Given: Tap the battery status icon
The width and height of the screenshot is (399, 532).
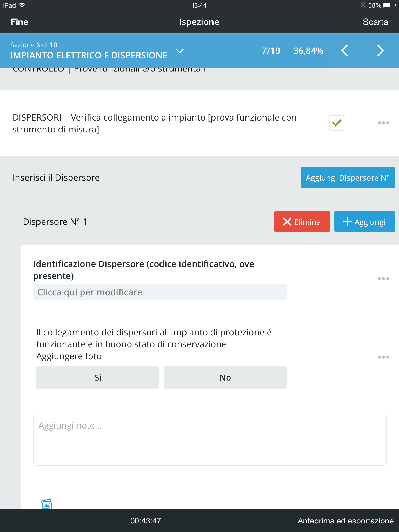Looking at the screenshot, I should 390,5.
